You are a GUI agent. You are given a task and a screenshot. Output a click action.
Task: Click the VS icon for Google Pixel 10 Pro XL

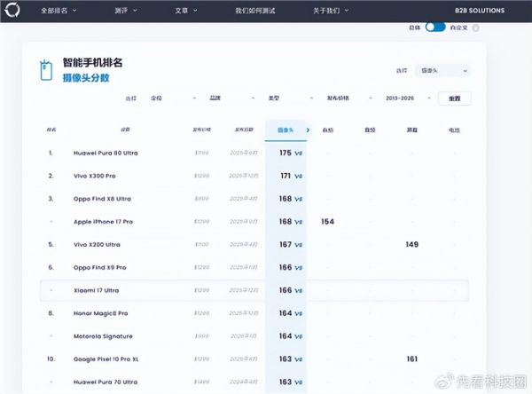299,359
